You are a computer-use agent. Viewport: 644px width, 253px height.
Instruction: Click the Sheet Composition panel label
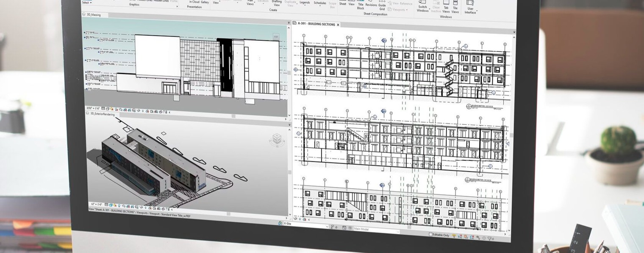point(375,14)
